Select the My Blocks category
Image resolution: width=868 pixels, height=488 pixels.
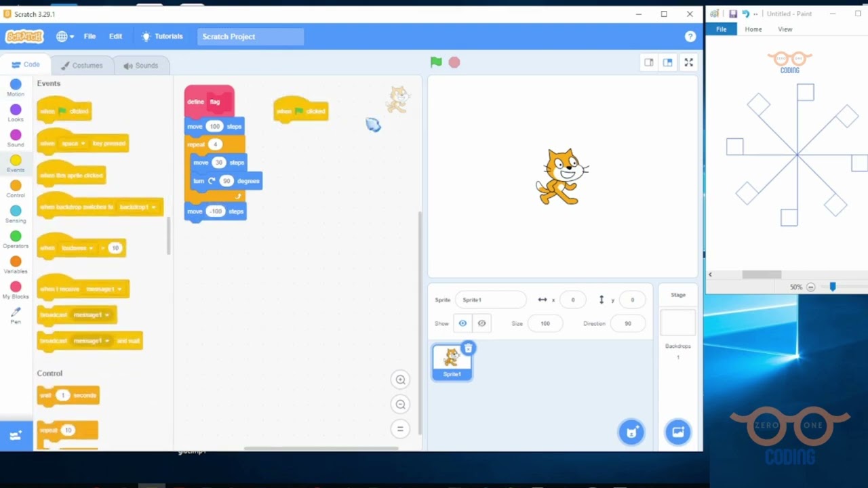pos(16,290)
